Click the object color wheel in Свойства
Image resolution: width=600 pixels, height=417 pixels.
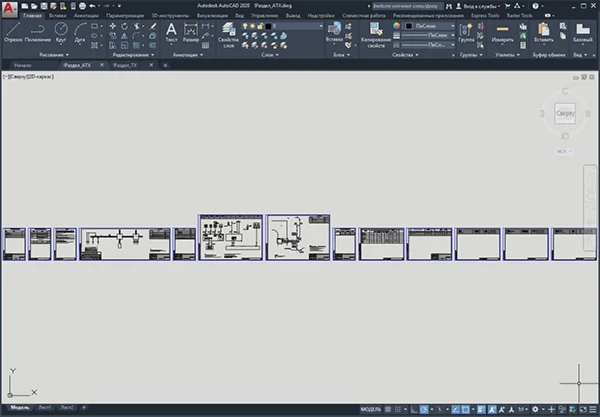[396, 26]
